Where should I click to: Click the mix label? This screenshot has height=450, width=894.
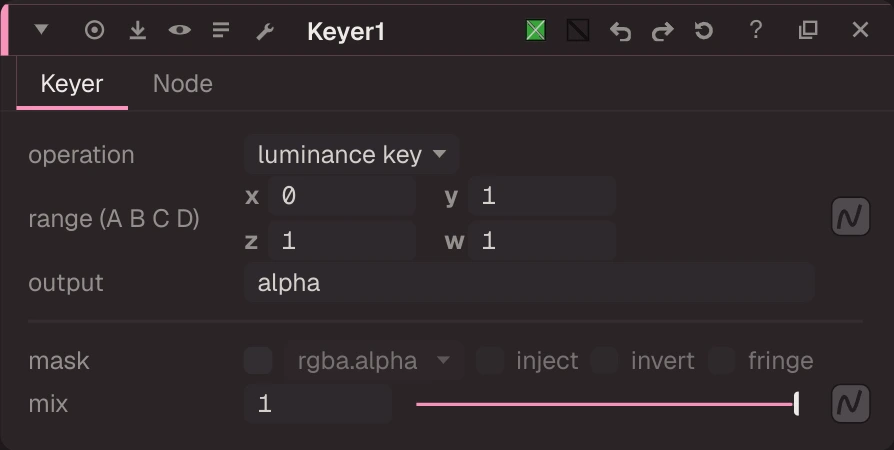click(x=48, y=404)
